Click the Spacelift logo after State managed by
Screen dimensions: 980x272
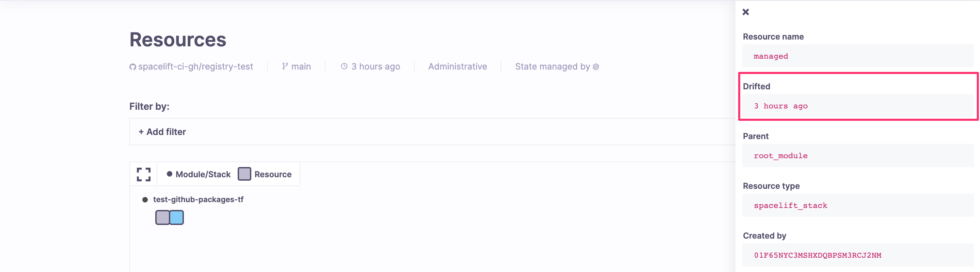tap(595, 66)
